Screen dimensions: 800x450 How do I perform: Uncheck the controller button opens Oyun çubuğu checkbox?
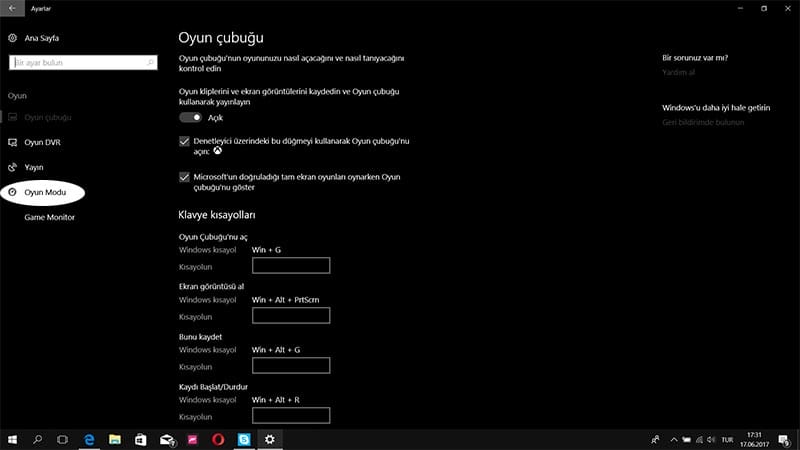point(184,142)
